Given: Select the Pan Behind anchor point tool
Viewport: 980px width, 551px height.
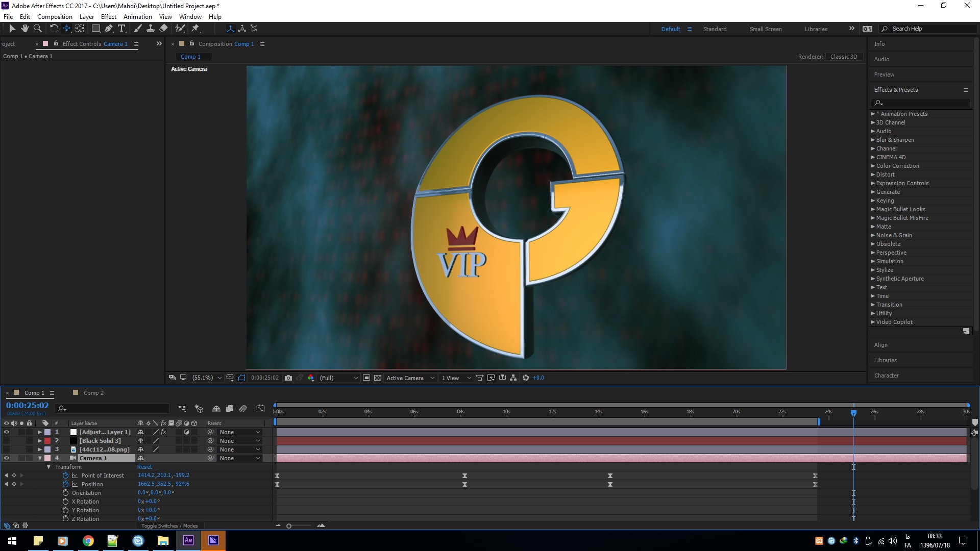Looking at the screenshot, I should tap(80, 29).
